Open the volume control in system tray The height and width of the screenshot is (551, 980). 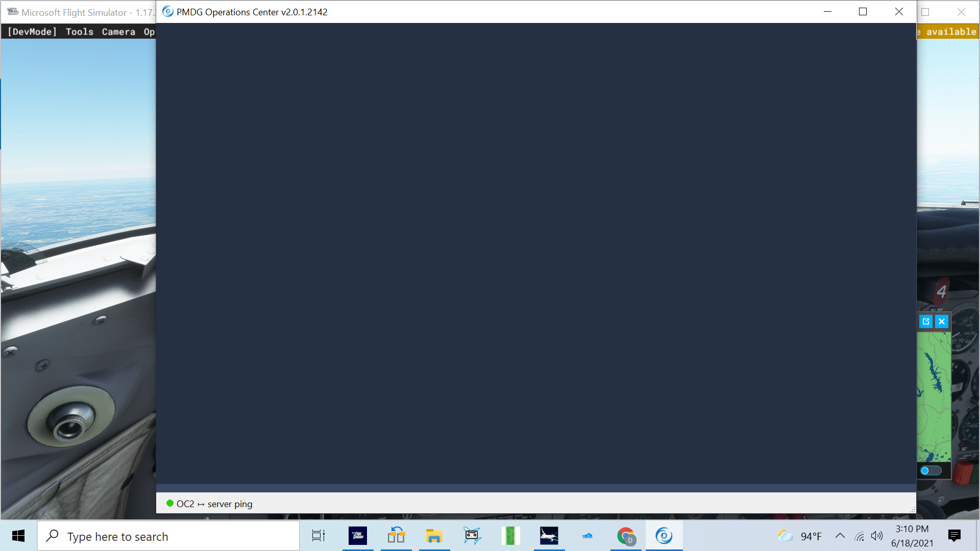(x=877, y=536)
